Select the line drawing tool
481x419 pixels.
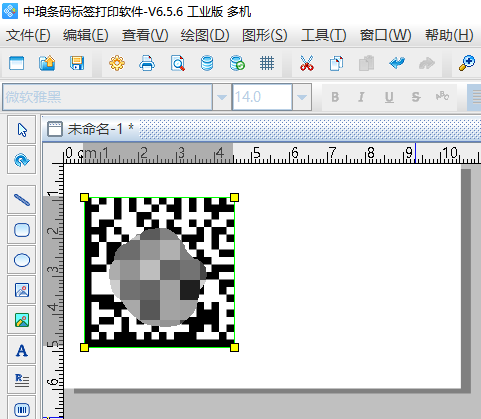[22, 200]
